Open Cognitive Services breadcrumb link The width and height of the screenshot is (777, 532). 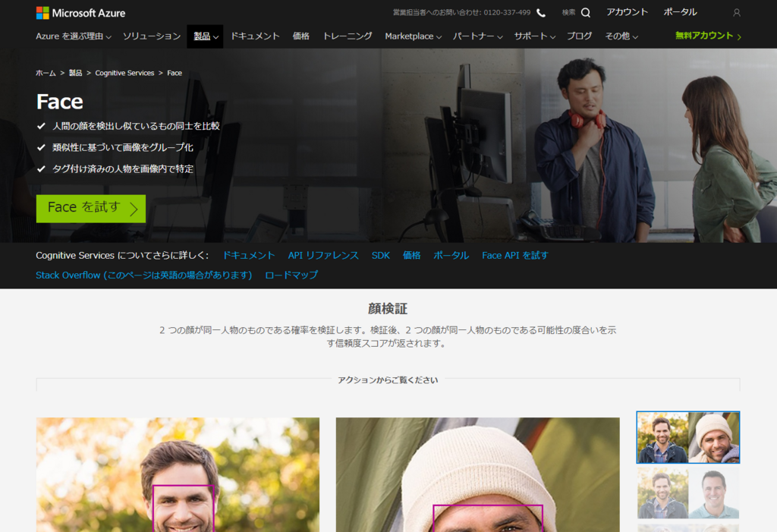(x=124, y=73)
